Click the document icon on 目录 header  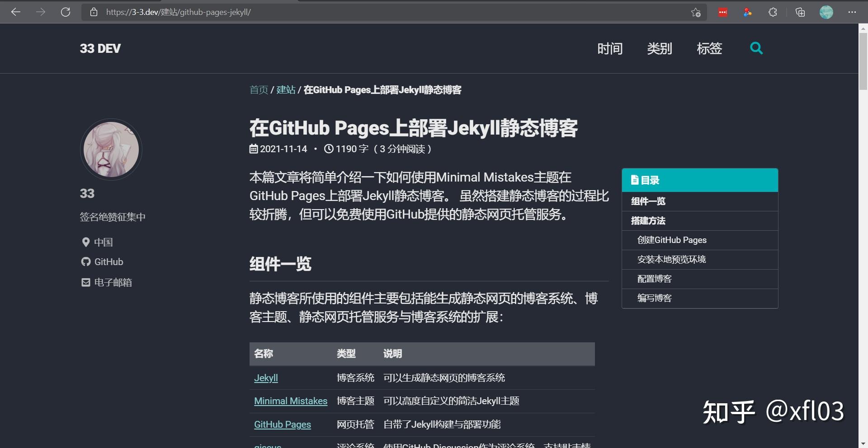(635, 180)
